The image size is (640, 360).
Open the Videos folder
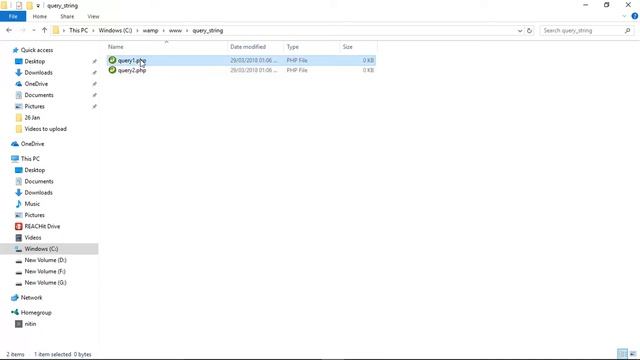[x=33, y=238]
